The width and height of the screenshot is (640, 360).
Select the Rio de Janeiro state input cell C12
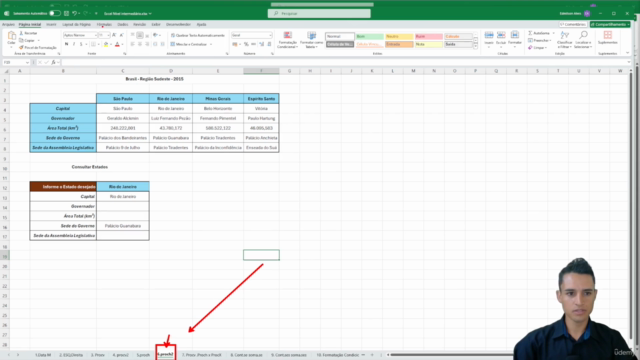point(123,187)
